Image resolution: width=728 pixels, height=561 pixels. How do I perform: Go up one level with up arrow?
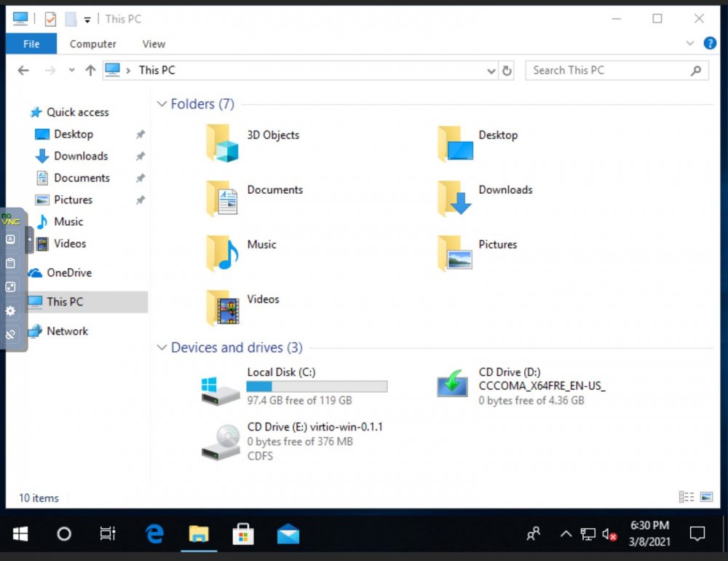point(90,71)
